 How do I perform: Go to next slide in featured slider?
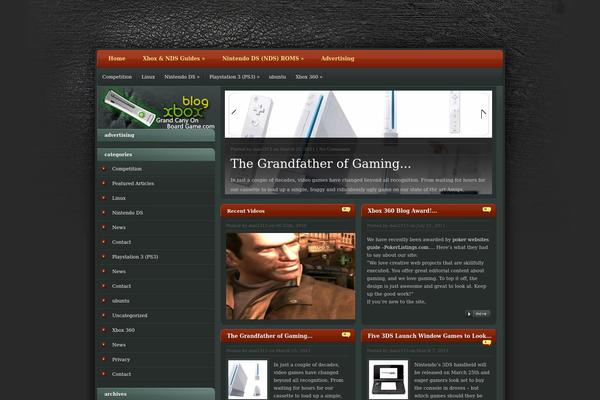tap(483, 114)
